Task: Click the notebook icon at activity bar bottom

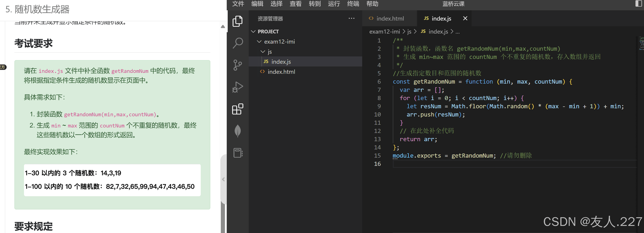Action: pos(238,153)
